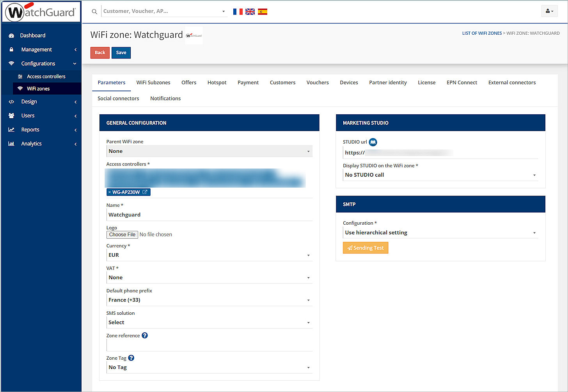Select the Parameters tab
568x392 pixels.
pyautogui.click(x=112, y=82)
